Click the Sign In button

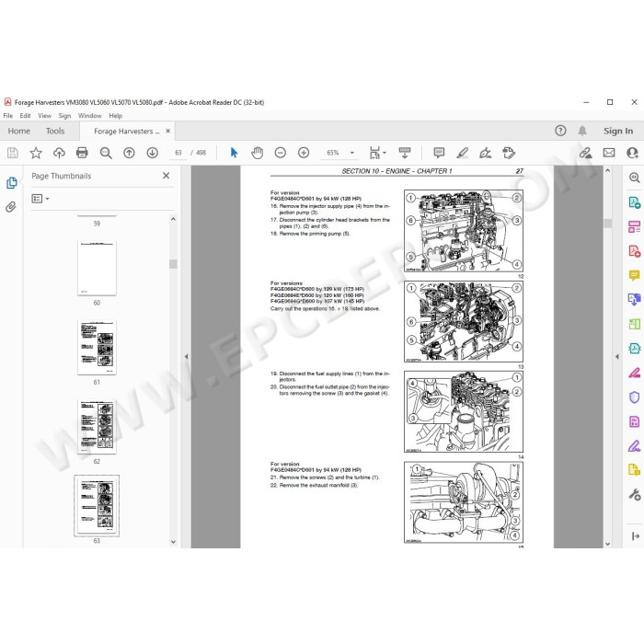(x=618, y=131)
